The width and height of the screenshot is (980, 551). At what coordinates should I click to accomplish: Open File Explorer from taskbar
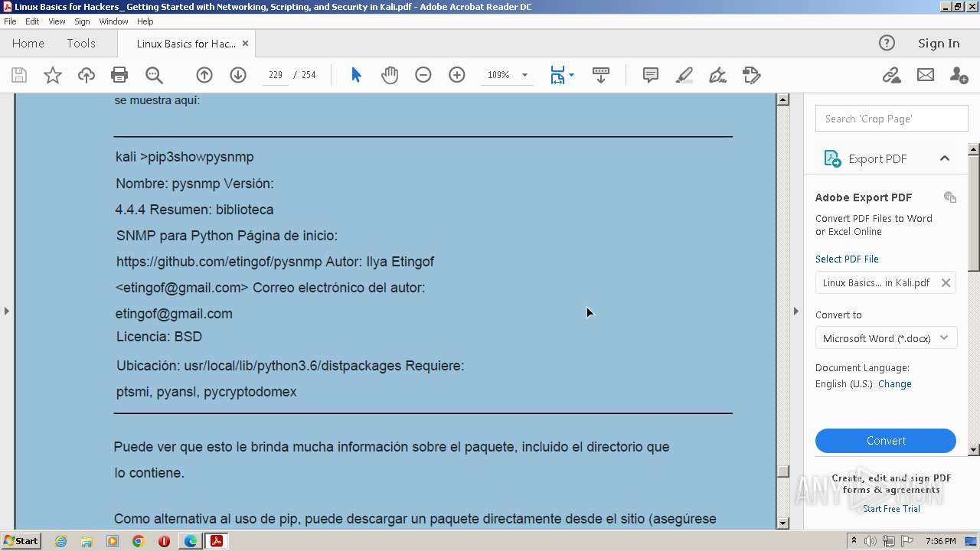[x=87, y=541]
